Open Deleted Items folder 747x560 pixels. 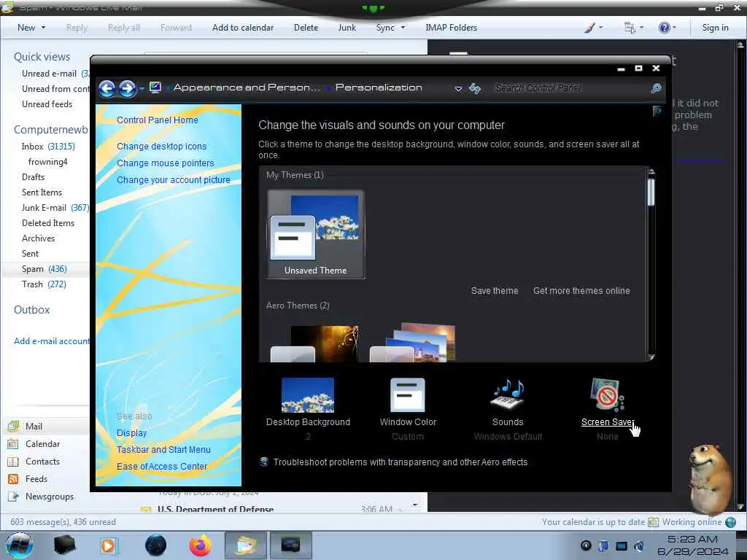(48, 223)
